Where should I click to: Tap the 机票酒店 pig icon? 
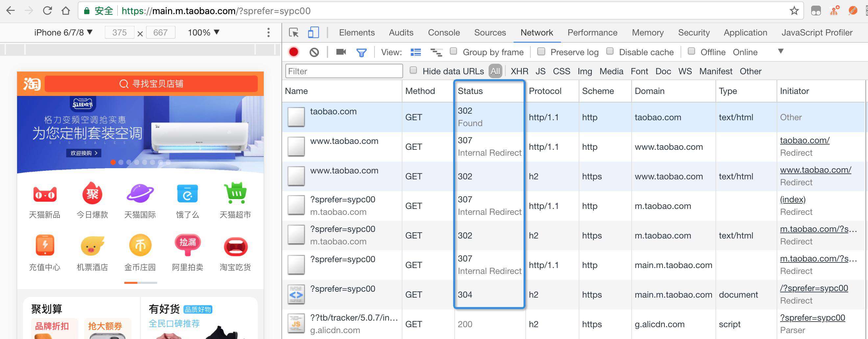pyautogui.click(x=92, y=246)
